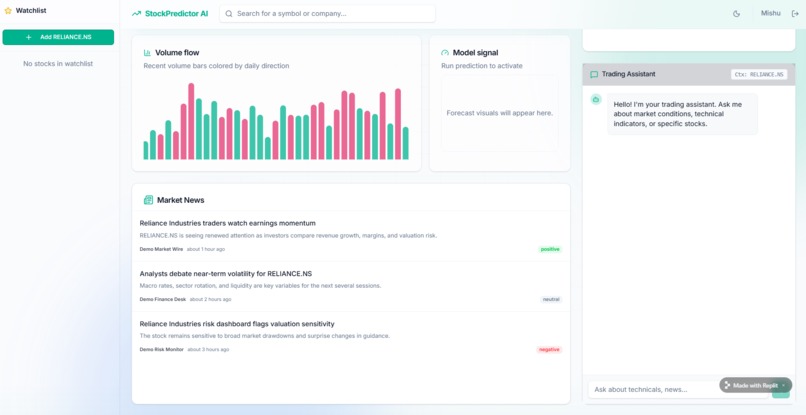Click the search magnifier icon

pos(229,14)
